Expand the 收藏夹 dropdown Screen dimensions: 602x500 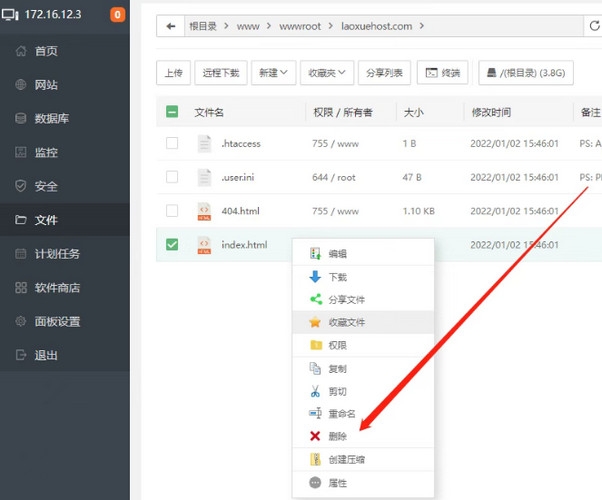[328, 72]
